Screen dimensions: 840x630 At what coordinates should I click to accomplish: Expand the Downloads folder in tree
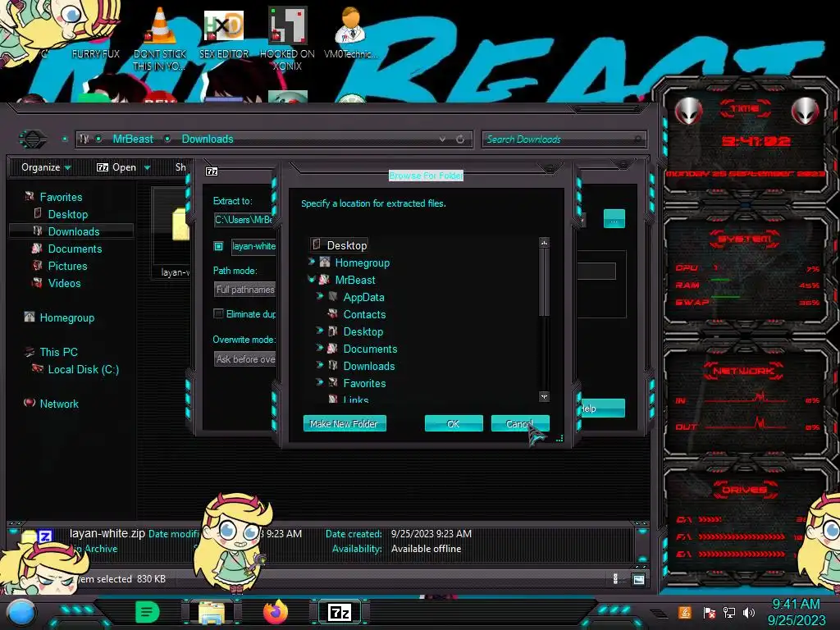[x=320, y=365]
